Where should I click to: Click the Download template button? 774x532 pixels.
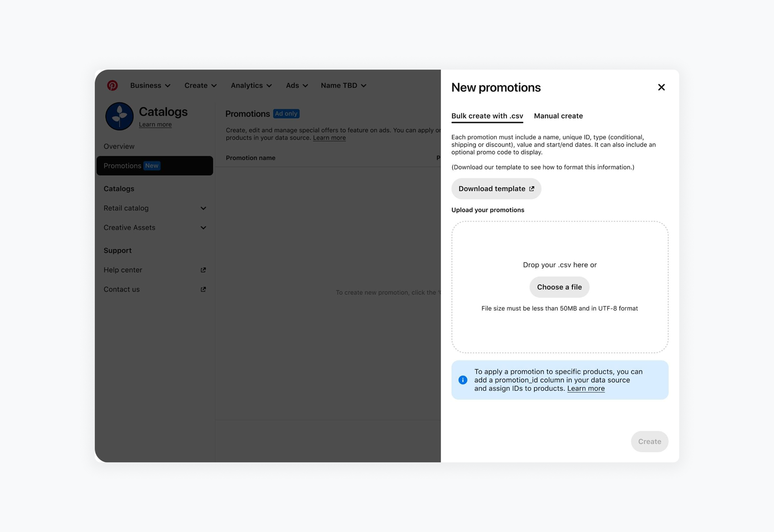(x=496, y=189)
